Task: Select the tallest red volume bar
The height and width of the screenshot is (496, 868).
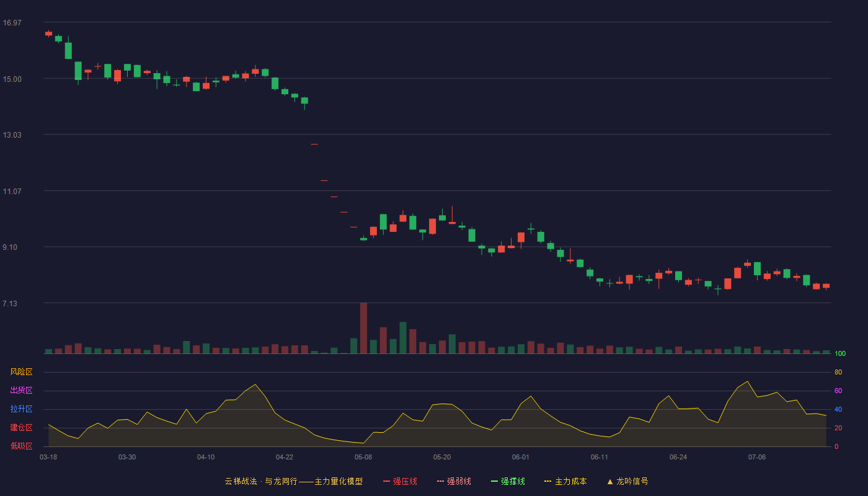Action: pos(363,328)
